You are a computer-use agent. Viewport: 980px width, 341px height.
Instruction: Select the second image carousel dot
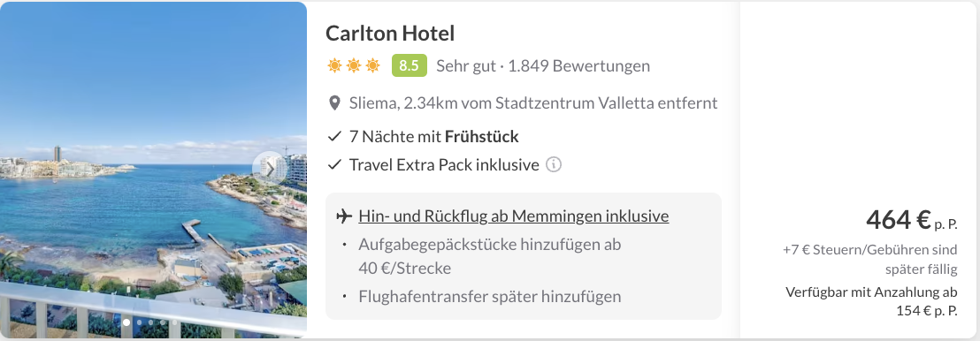139,322
